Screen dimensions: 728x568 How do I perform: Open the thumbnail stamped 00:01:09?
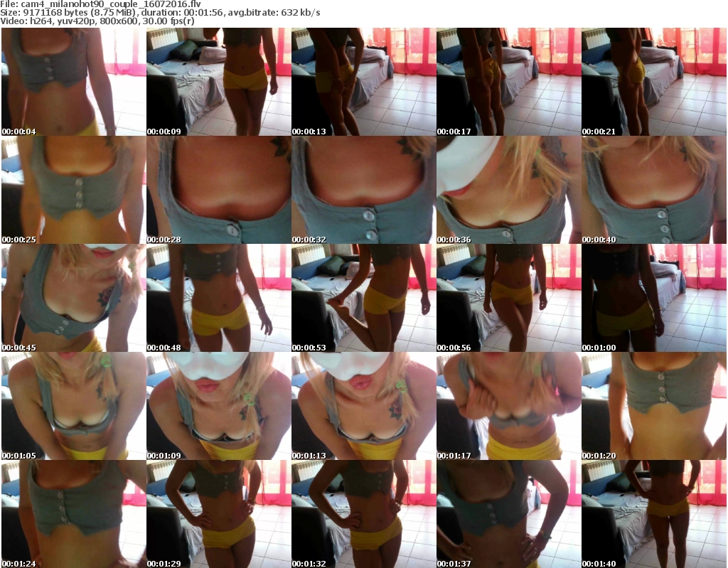tap(219, 406)
